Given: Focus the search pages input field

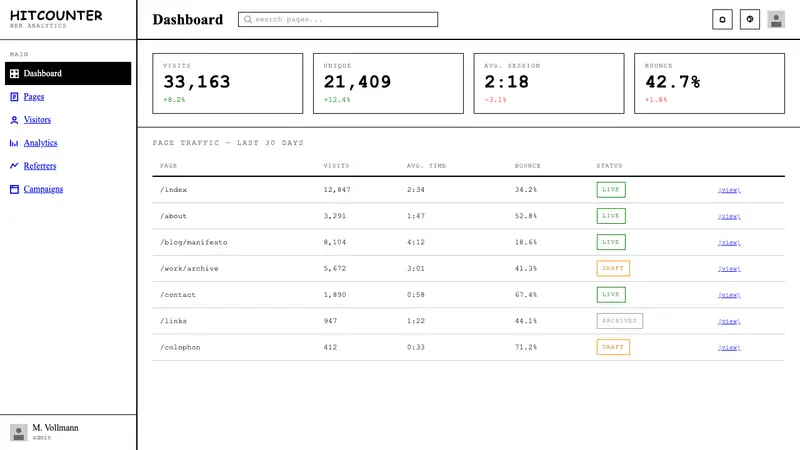Looking at the screenshot, I should [338, 19].
